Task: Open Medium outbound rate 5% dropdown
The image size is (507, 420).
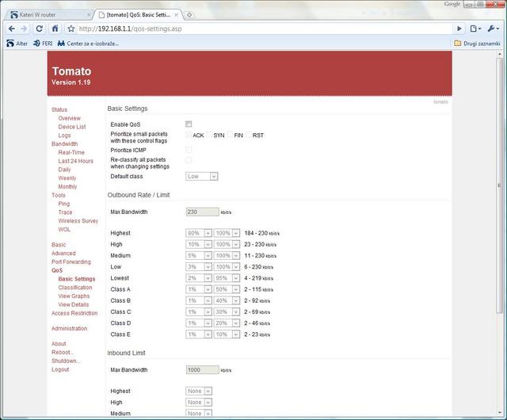Action: tap(199, 256)
